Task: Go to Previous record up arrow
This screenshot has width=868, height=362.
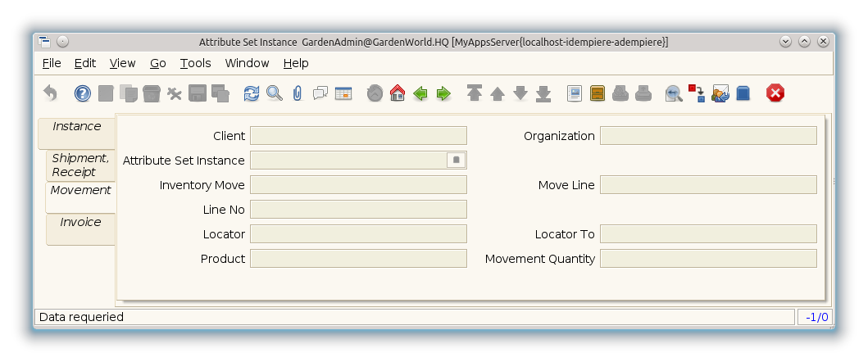Action: point(497,93)
